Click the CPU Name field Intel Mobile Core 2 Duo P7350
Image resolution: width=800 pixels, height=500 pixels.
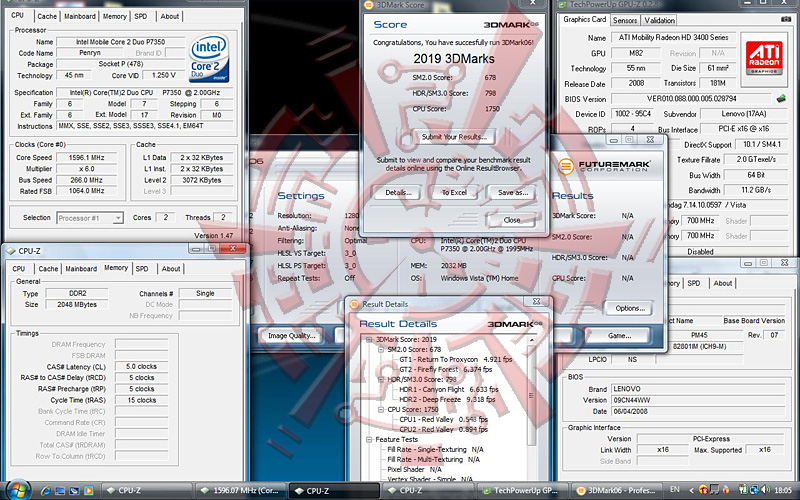pos(121,42)
